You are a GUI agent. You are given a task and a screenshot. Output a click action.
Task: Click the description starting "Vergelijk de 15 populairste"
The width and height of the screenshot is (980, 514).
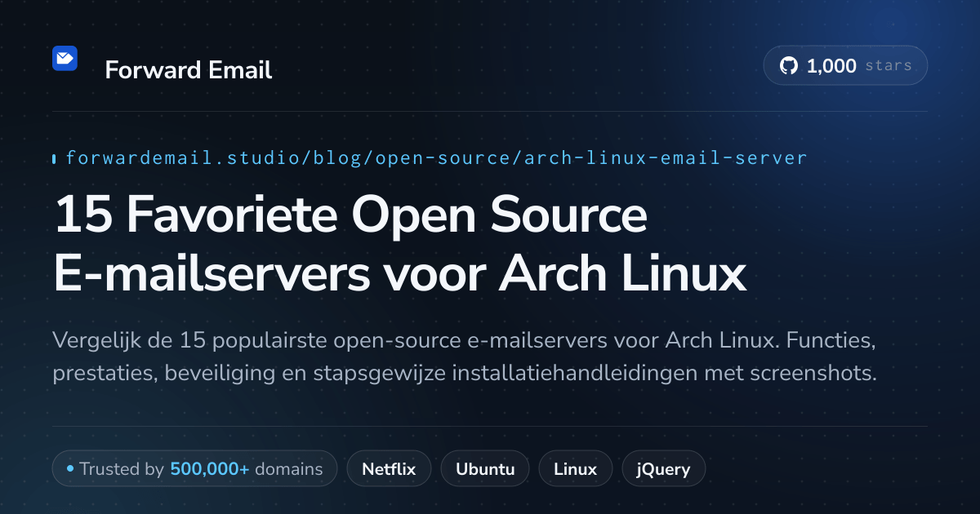465,356
